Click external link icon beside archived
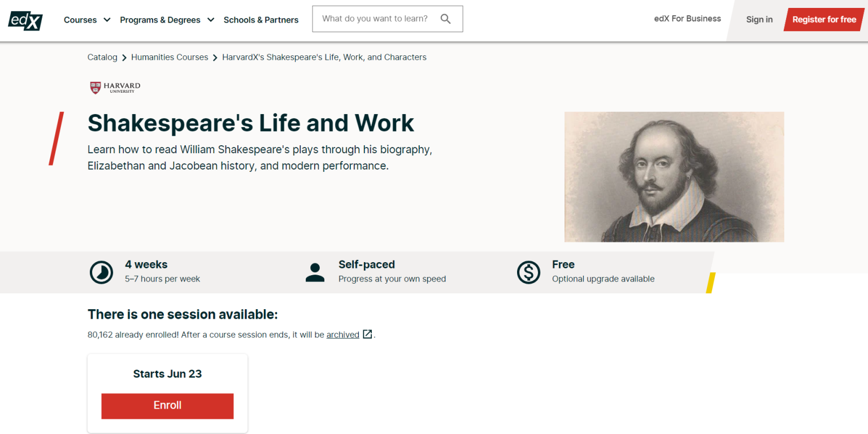The image size is (868, 434). point(367,334)
